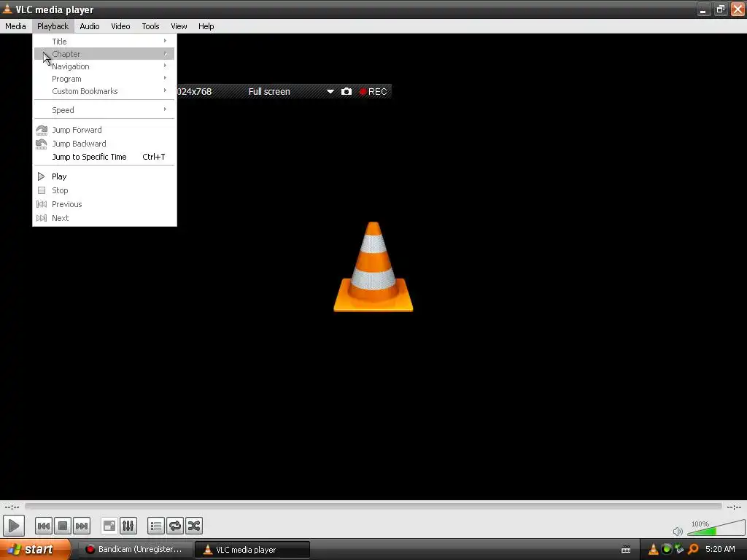Open the Video menu
747x560 pixels.
[x=120, y=26]
